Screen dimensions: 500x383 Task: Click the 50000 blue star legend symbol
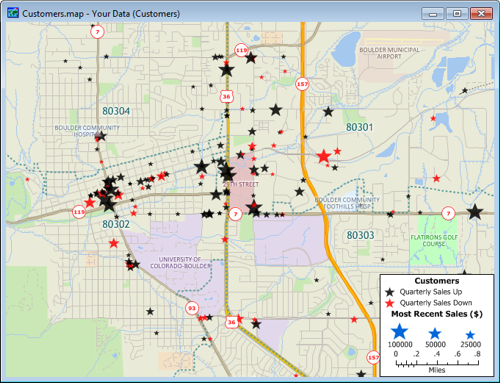click(x=435, y=333)
